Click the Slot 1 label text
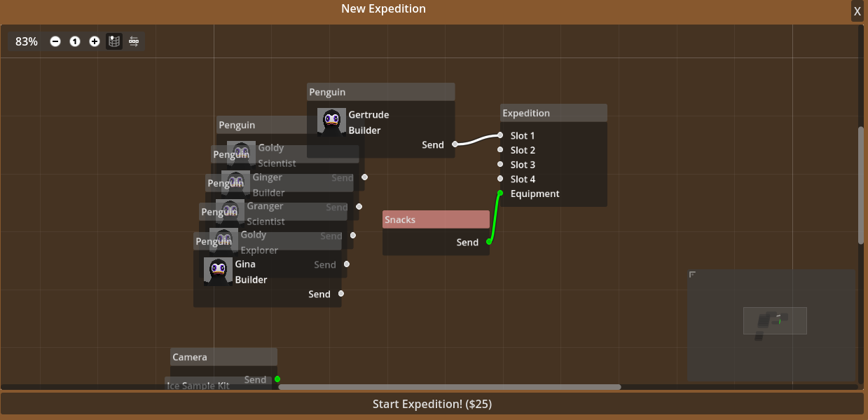 tap(523, 135)
